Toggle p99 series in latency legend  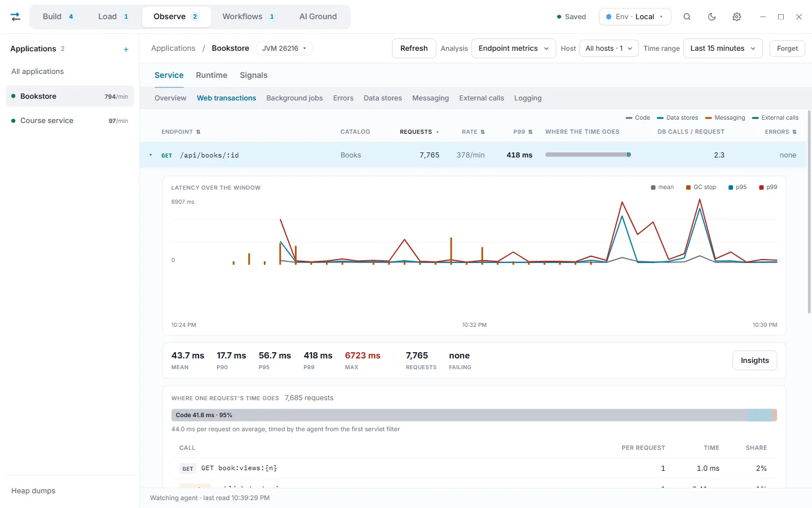(x=768, y=187)
